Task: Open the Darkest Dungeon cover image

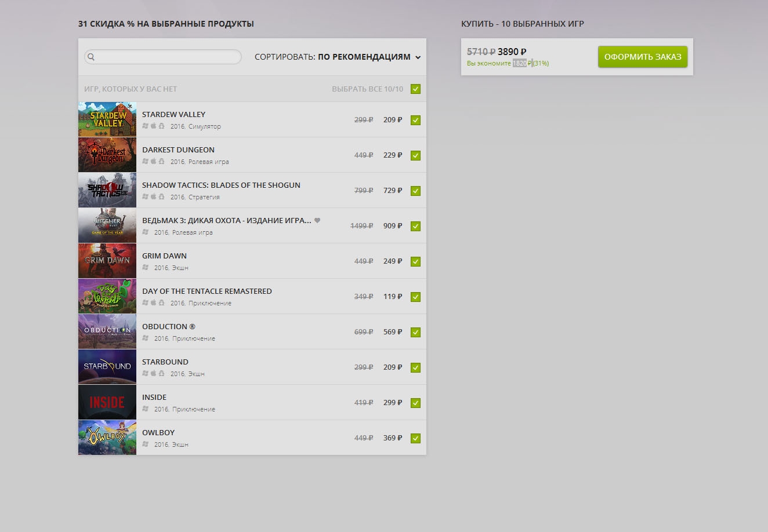Action: (x=107, y=155)
